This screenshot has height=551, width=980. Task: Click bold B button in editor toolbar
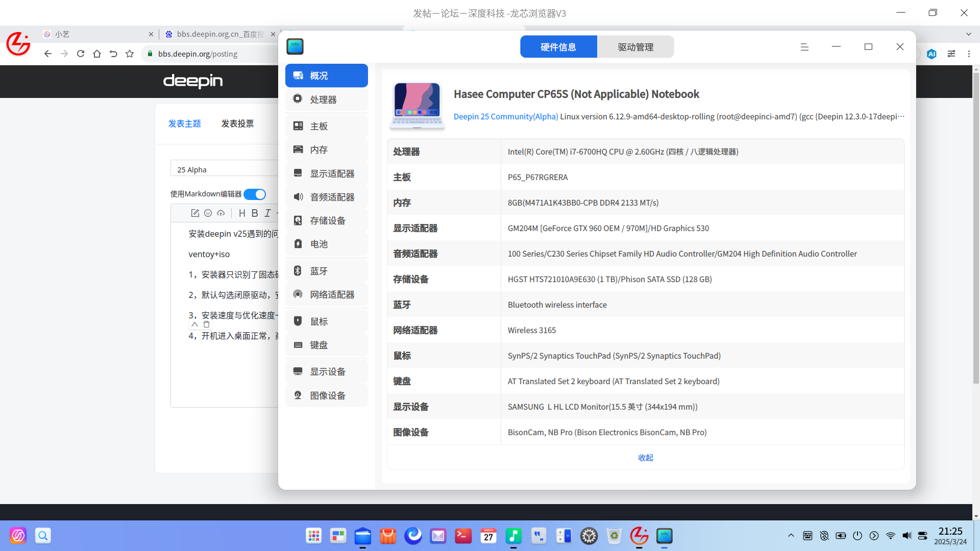(255, 213)
